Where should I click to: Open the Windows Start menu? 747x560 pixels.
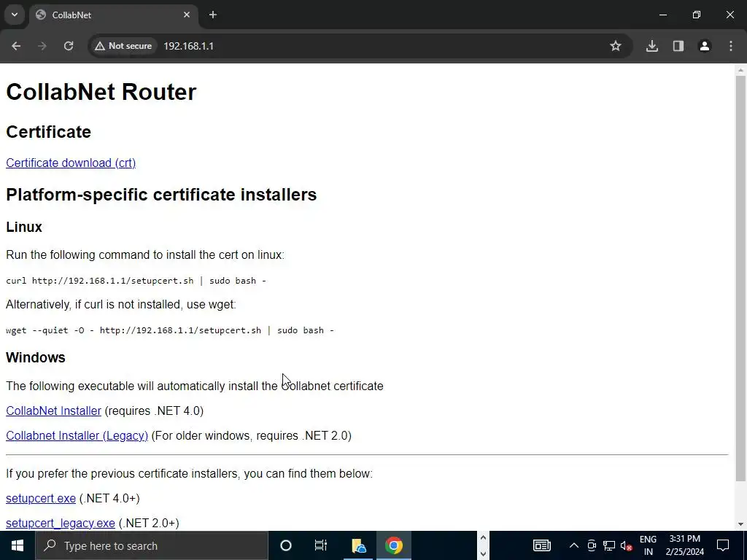pyautogui.click(x=18, y=545)
